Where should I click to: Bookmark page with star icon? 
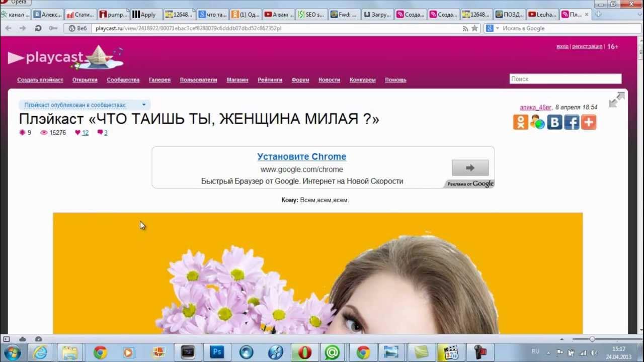474,29
